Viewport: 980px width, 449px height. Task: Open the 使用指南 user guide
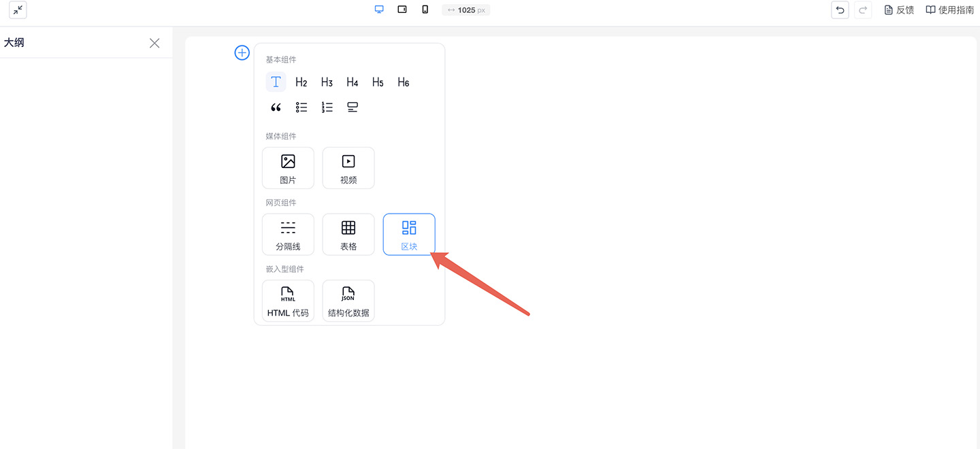(x=950, y=10)
